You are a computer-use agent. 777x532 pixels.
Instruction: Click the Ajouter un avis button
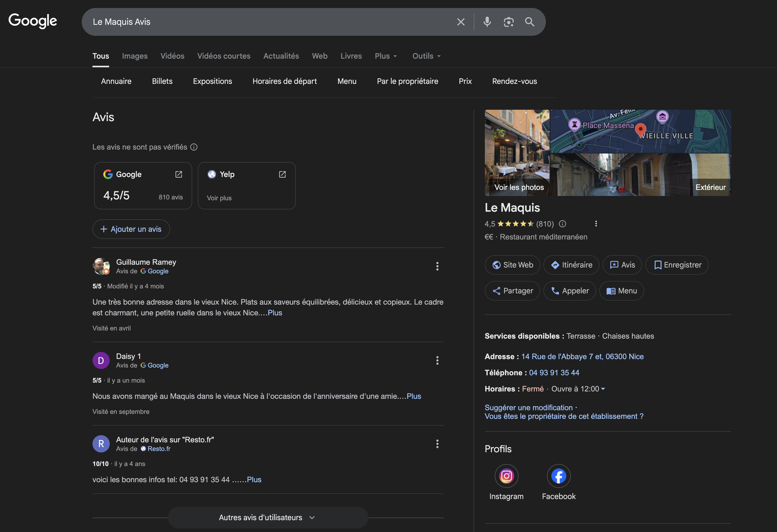pyautogui.click(x=131, y=229)
